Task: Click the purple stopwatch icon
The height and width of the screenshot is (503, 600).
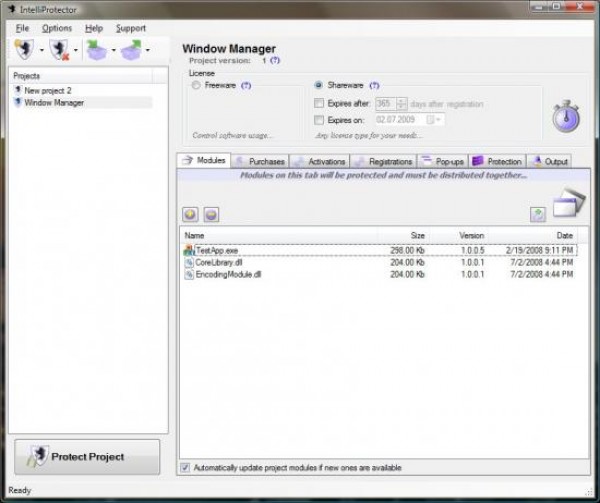Action: pyautogui.click(x=567, y=116)
